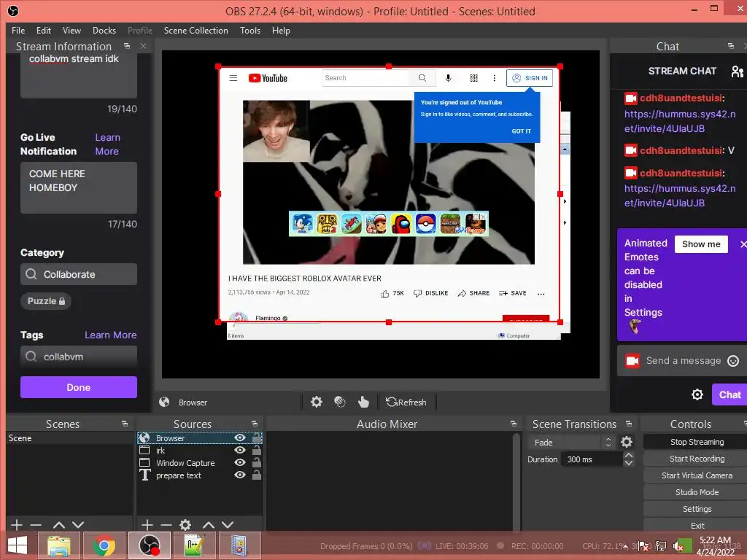This screenshot has height=560, width=747.
Task: Toggle visibility of Window Capture source
Action: click(x=240, y=462)
